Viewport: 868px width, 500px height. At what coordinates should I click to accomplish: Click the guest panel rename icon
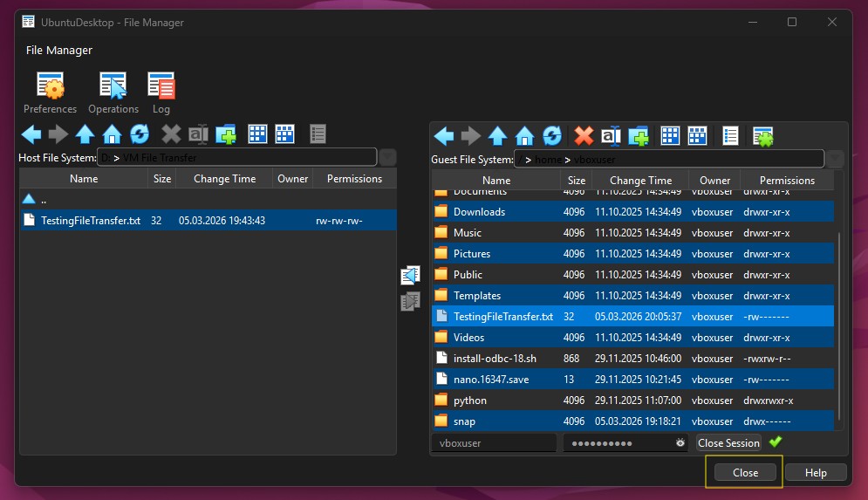[x=611, y=136]
